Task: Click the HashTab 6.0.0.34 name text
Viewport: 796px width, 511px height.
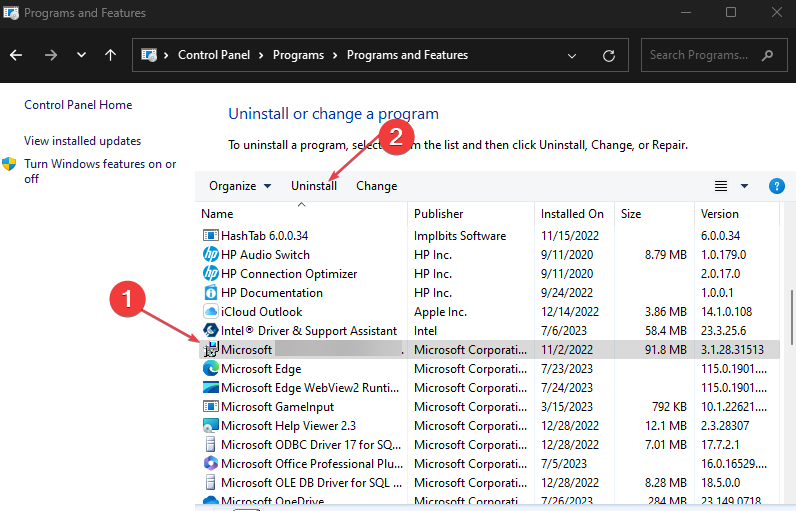Action: click(264, 235)
